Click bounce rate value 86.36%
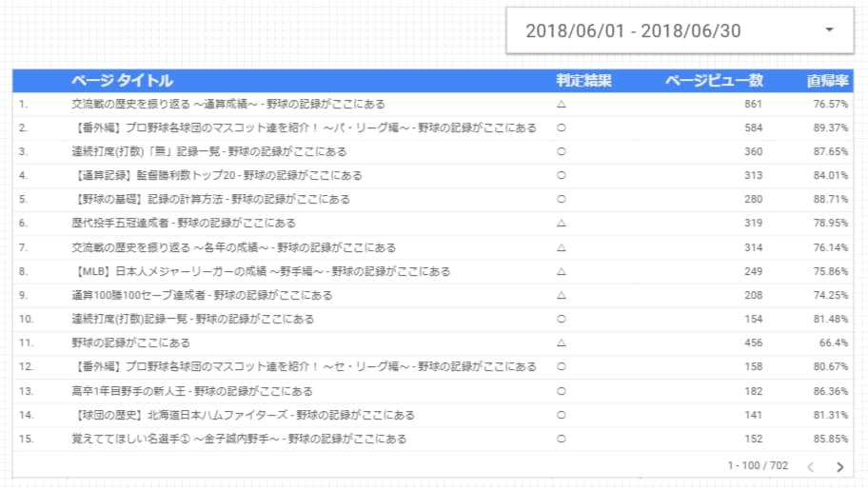 tap(830, 391)
